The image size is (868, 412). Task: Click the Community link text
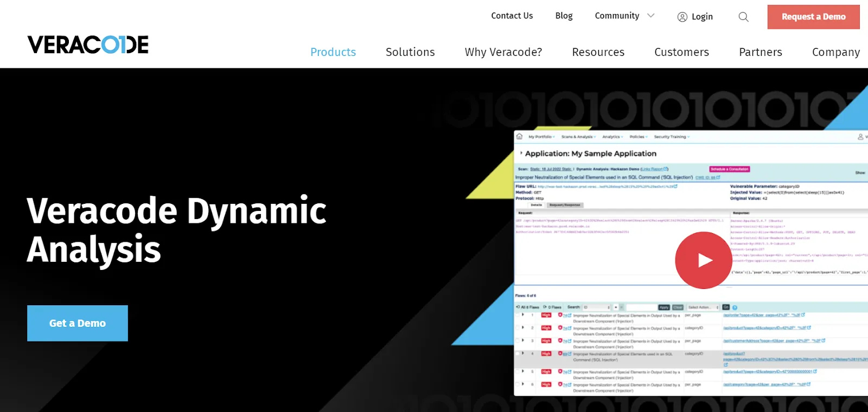point(617,16)
